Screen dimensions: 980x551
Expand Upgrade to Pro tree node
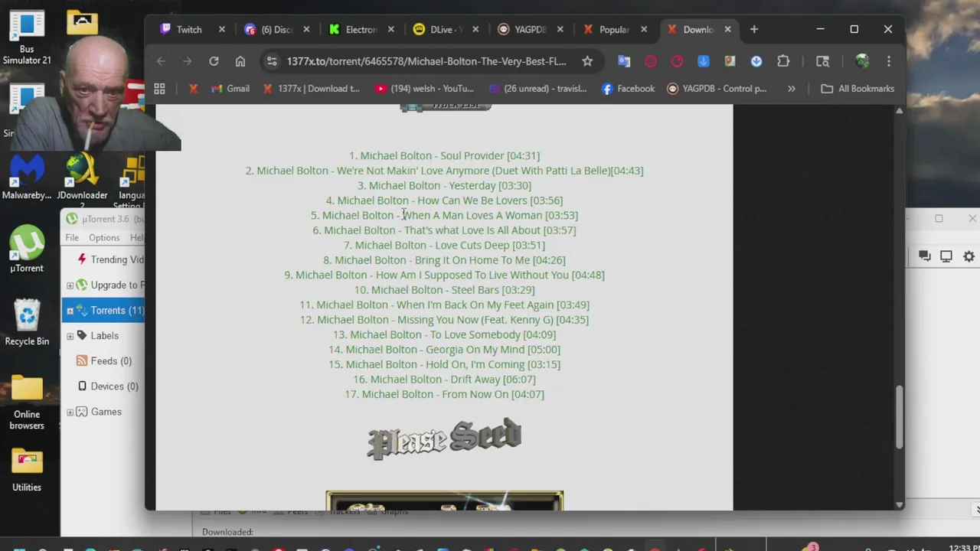[x=70, y=285]
